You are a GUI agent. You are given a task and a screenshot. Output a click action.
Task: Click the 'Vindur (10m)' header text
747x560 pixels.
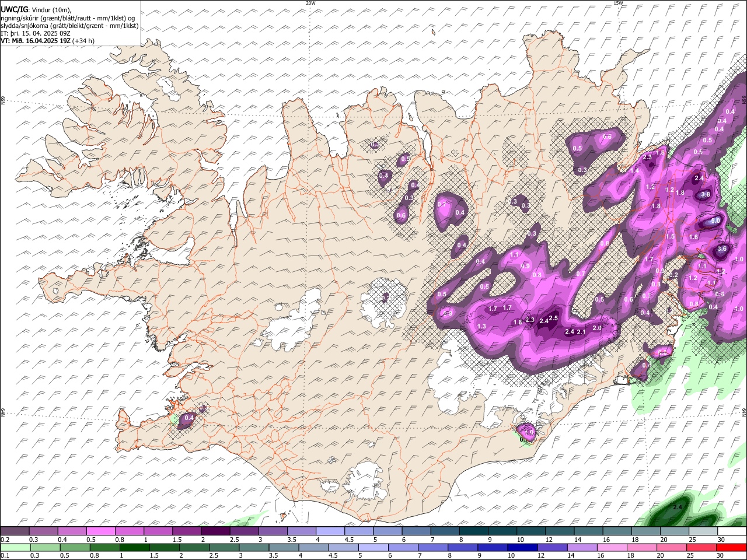(50, 10)
